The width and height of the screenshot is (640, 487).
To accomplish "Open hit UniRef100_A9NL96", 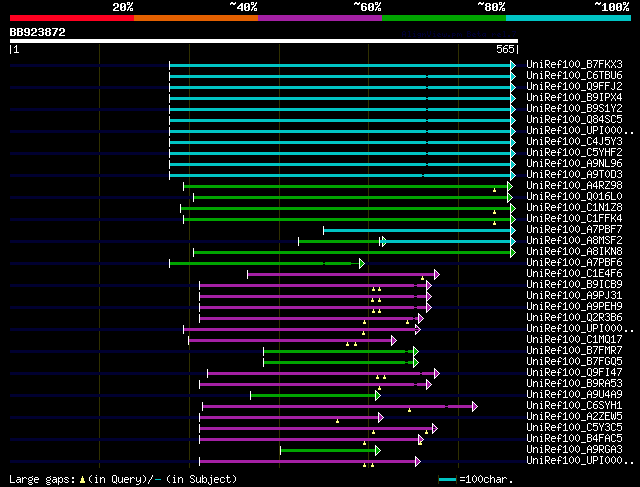I will pos(574,164).
